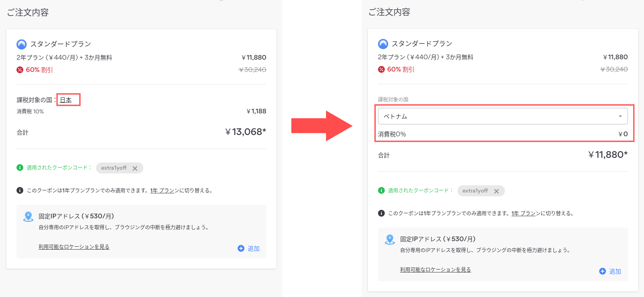Click 60% 割引 text in left panel
Viewport: 644px width, 297px height.
[39, 70]
